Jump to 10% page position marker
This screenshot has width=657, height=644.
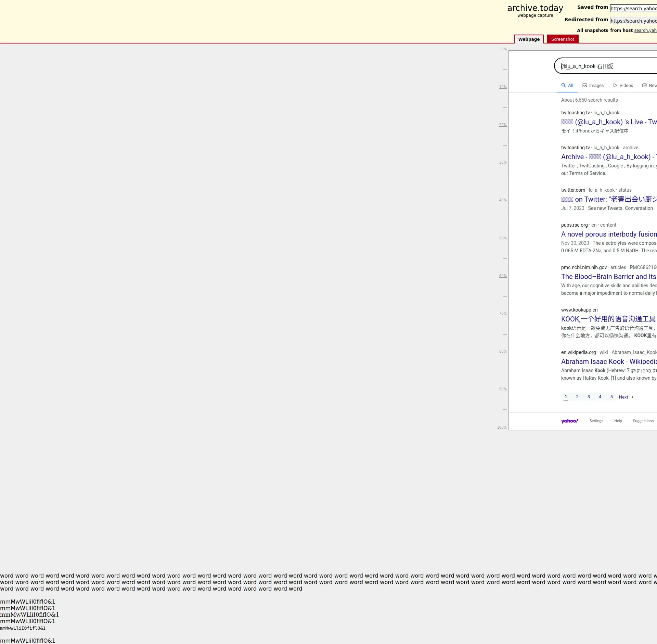pyautogui.click(x=503, y=87)
